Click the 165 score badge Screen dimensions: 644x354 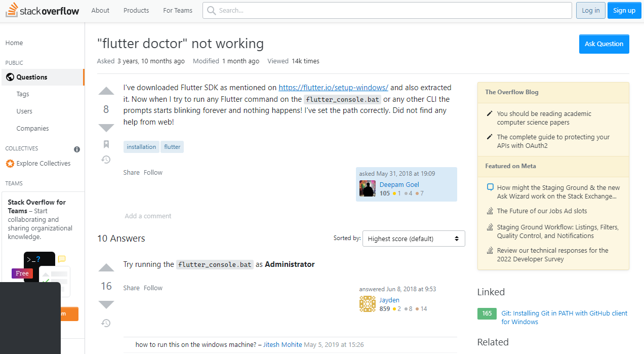pyautogui.click(x=487, y=313)
